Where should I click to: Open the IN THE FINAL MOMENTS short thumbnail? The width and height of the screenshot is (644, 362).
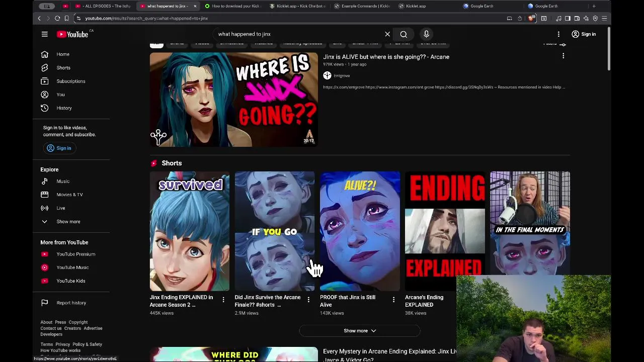click(530, 223)
